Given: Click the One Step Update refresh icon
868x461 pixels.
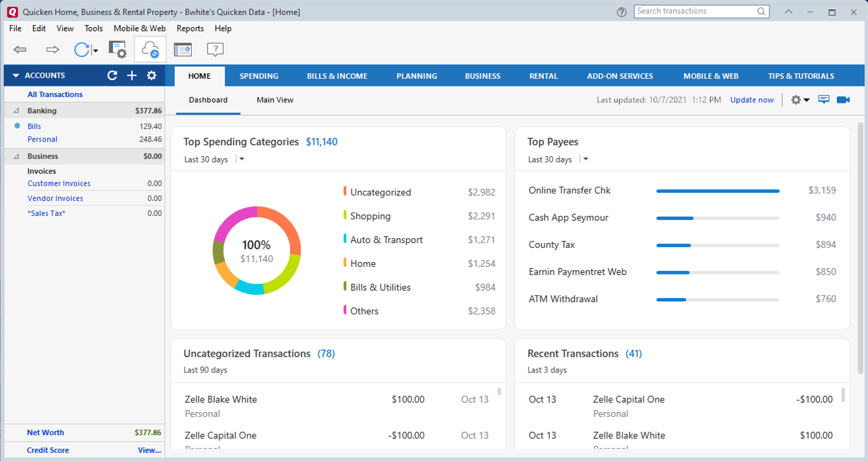Looking at the screenshot, I should [x=82, y=50].
